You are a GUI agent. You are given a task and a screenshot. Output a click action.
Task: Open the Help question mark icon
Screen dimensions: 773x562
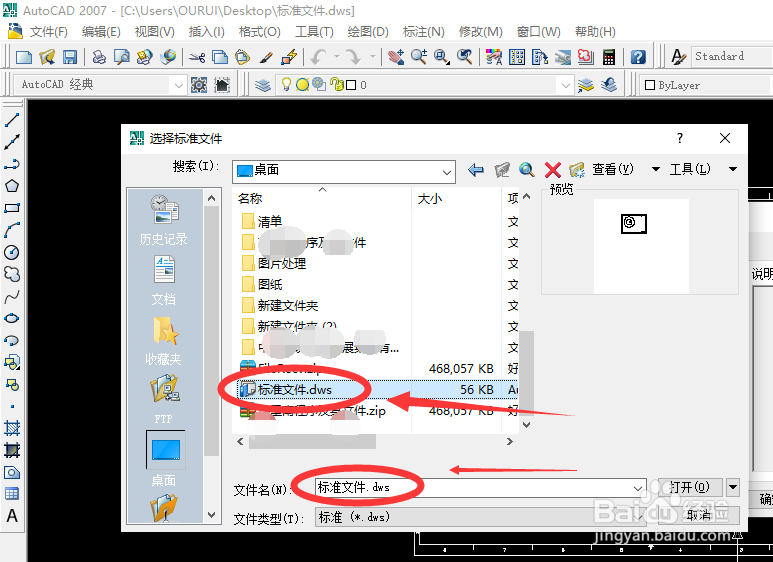(638, 57)
